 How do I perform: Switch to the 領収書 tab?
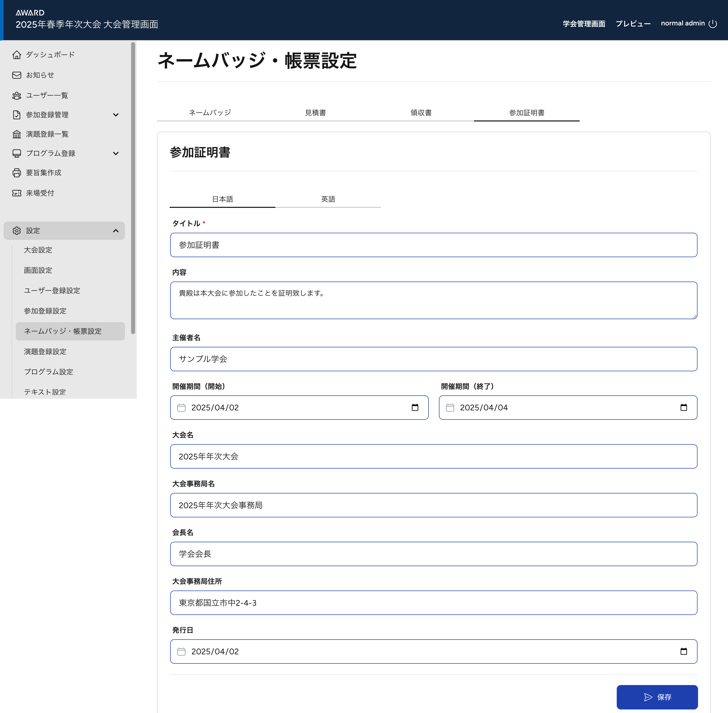(x=421, y=113)
